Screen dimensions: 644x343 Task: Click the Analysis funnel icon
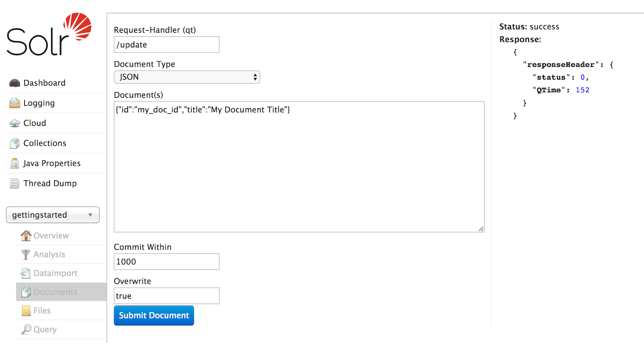point(26,254)
